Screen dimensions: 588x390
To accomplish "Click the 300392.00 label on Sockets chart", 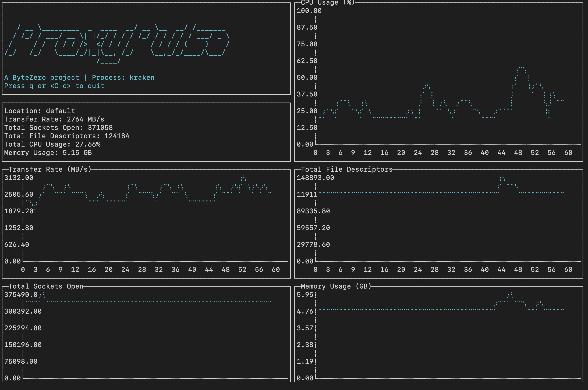I will tap(23, 311).
